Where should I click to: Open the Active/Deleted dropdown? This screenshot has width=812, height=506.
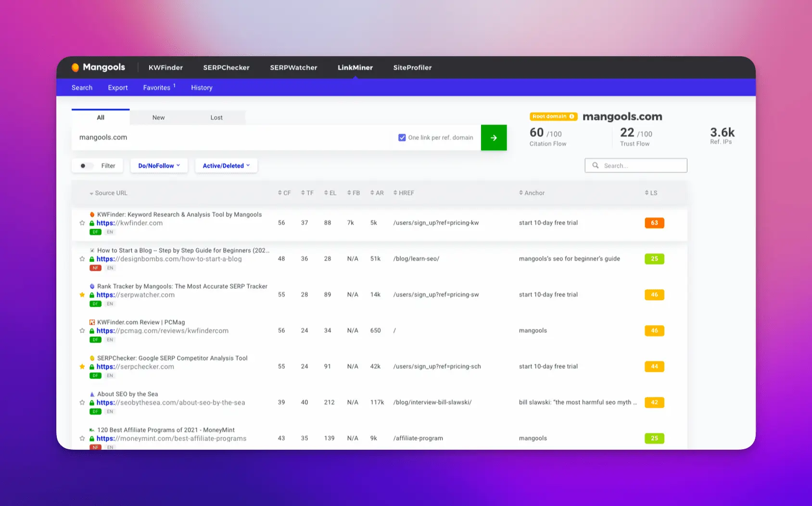[226, 165]
